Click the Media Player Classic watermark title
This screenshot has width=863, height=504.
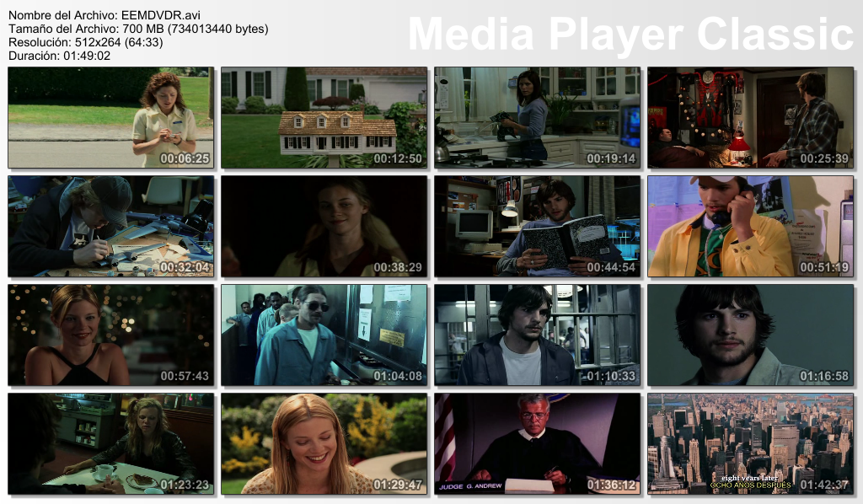tap(630, 35)
